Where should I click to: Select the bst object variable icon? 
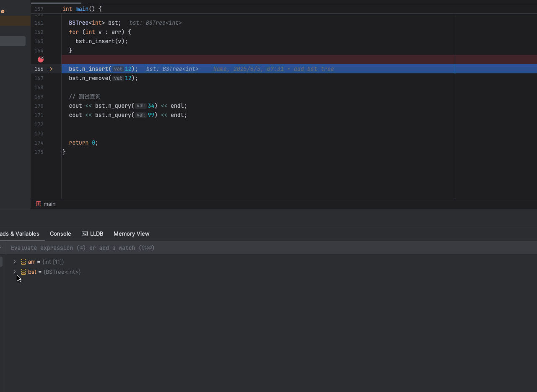(23, 272)
